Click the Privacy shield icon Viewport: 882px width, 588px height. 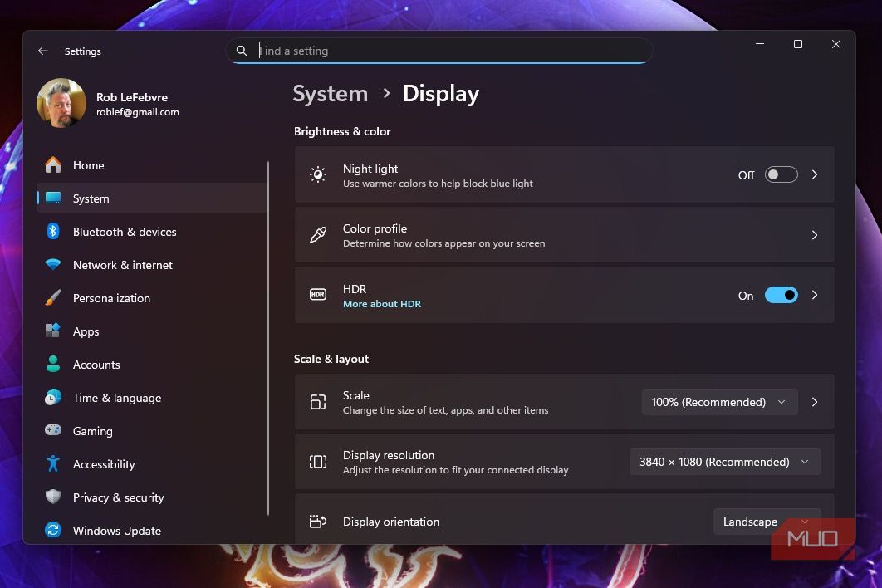pos(53,497)
